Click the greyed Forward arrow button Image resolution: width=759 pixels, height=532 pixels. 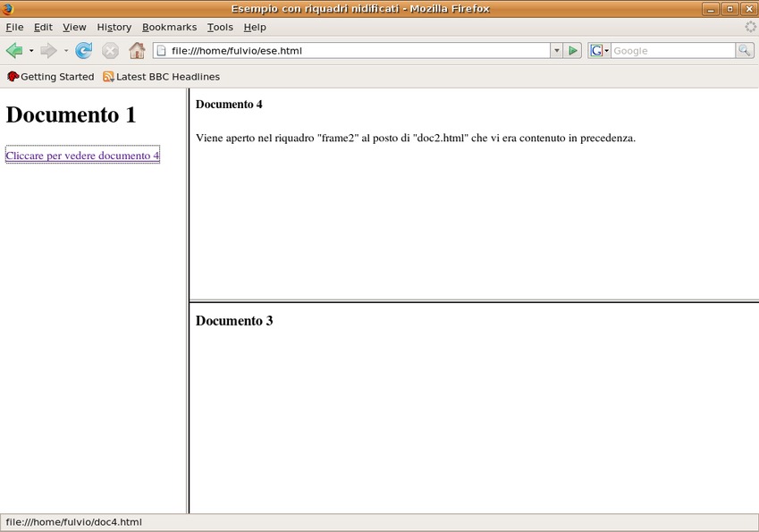point(48,50)
